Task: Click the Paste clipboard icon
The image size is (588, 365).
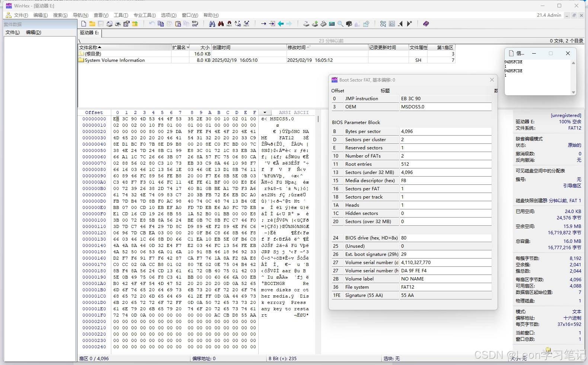Action: [178, 24]
